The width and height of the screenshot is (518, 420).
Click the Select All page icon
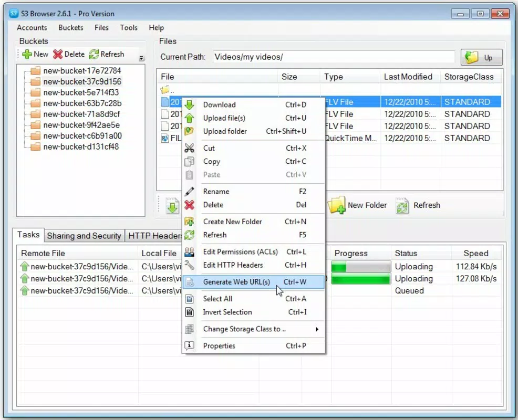coord(189,299)
